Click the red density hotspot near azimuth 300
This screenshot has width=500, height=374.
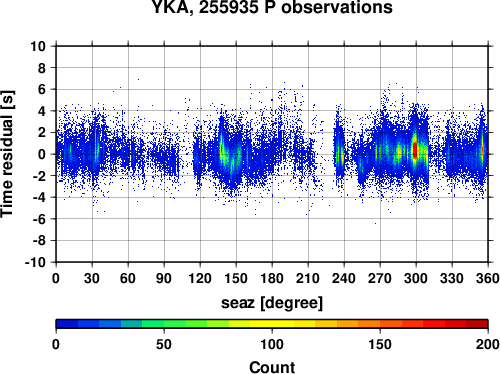click(x=415, y=150)
